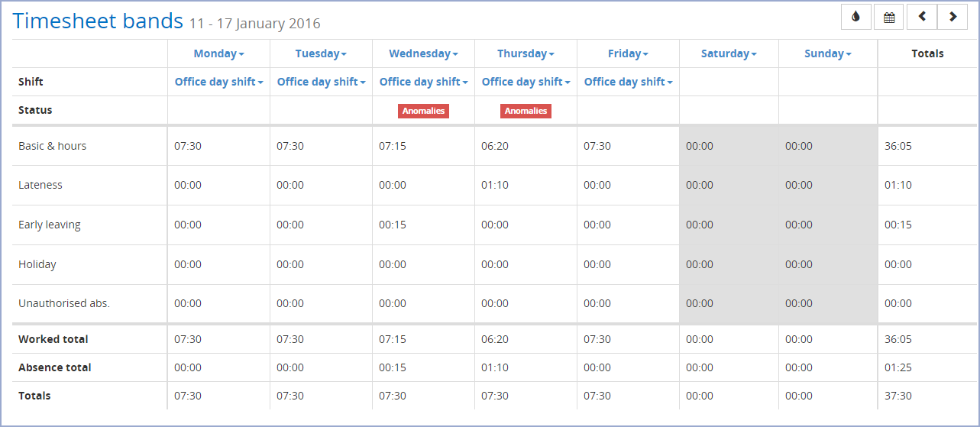Click the 11 - 17 January 2016 date range

click(255, 24)
